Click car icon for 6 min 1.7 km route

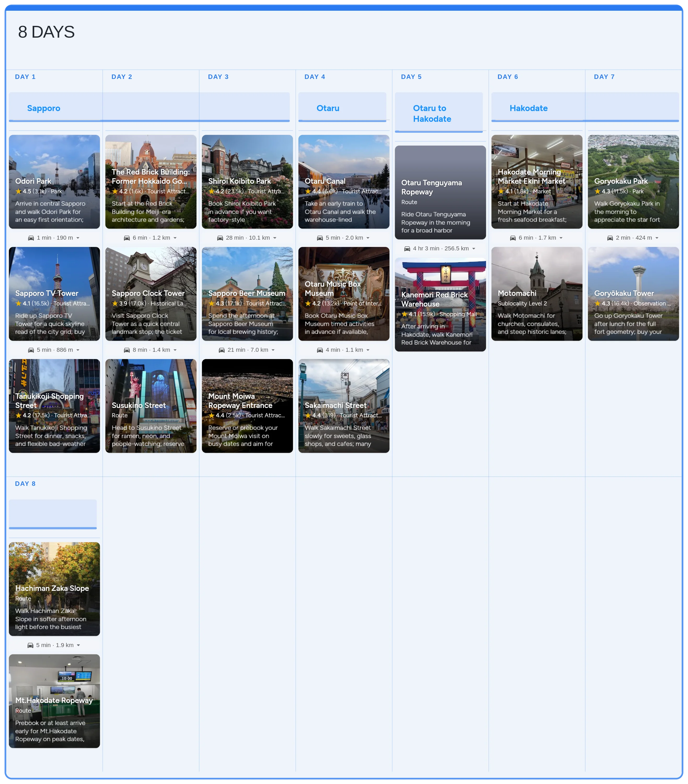[513, 238]
